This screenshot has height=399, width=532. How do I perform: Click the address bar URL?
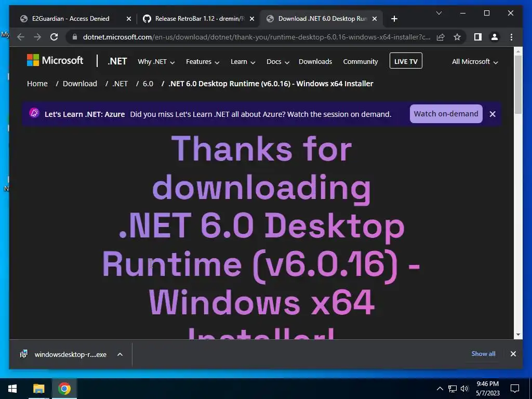[257, 37]
